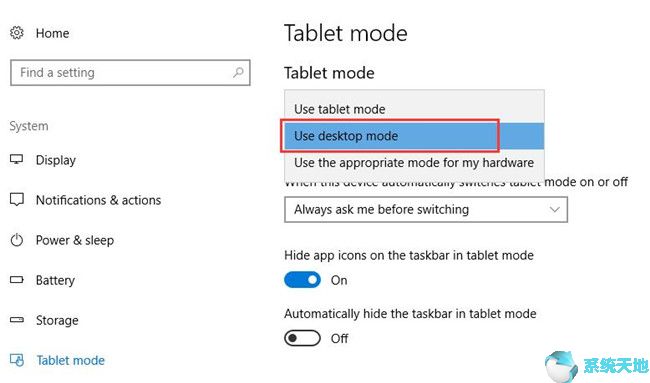Pick Use the appropriate mode for my hardware
The height and width of the screenshot is (383, 650).
tap(414, 162)
